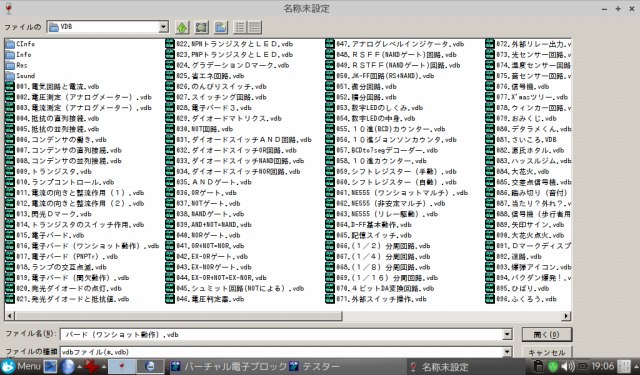Select the icon of 076.信号機.vdb
The width and height of the screenshot is (640, 375).
(490, 86)
